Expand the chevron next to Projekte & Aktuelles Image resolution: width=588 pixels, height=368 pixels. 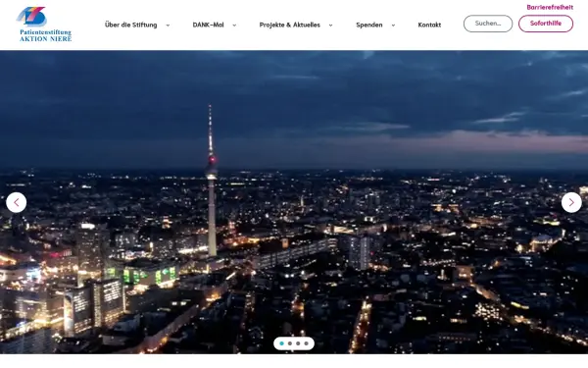point(330,26)
